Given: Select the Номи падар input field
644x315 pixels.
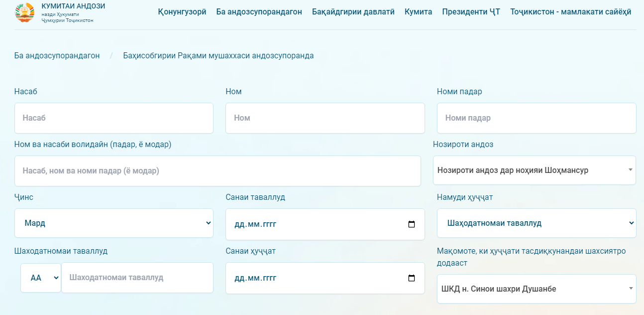Looking at the screenshot, I should point(536,118).
